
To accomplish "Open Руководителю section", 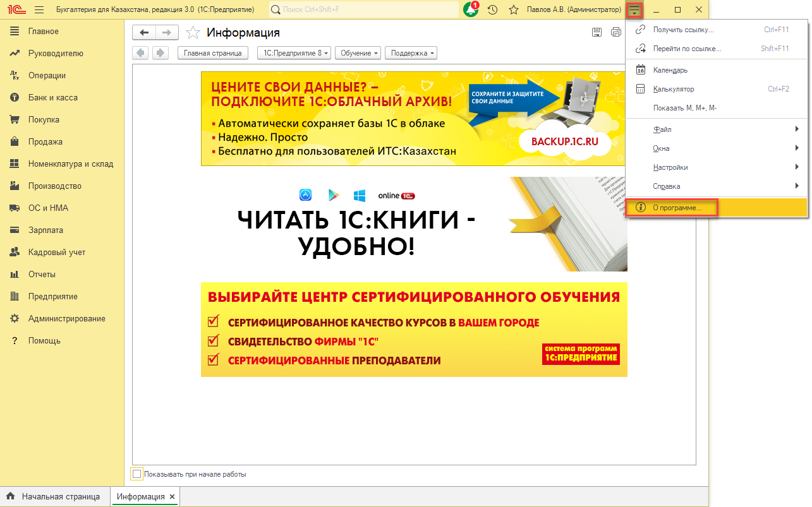I will point(62,54).
